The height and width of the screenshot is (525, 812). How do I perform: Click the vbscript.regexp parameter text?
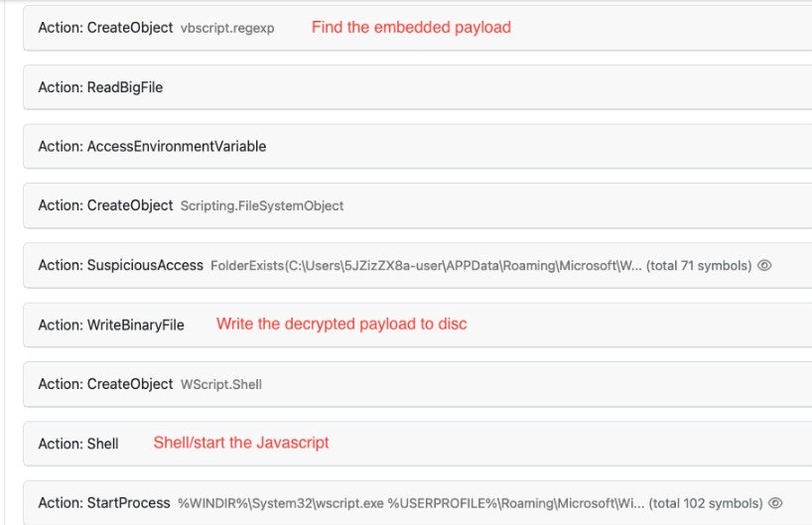click(227, 28)
